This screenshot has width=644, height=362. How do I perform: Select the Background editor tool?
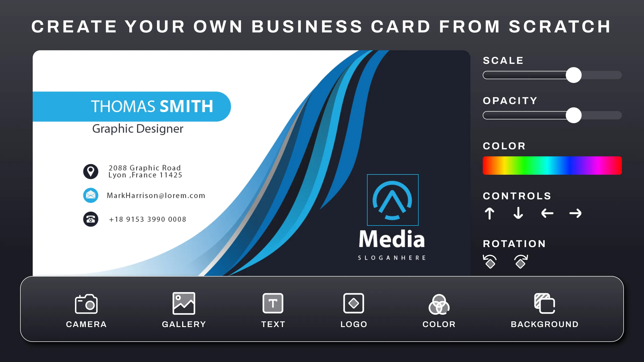(544, 309)
